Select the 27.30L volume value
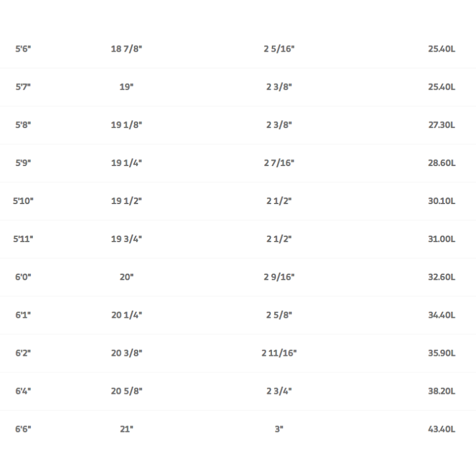Viewport: 476px width, 476px height. pyautogui.click(x=441, y=125)
